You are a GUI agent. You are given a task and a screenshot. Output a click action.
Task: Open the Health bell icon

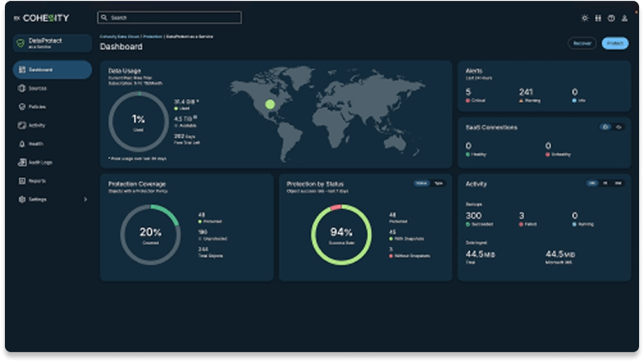coord(21,144)
